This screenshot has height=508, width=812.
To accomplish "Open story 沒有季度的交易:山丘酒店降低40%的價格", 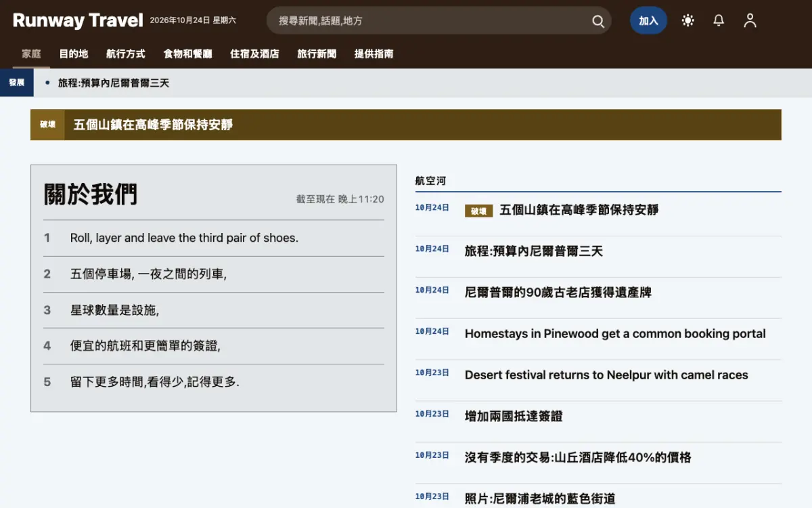I will [578, 458].
